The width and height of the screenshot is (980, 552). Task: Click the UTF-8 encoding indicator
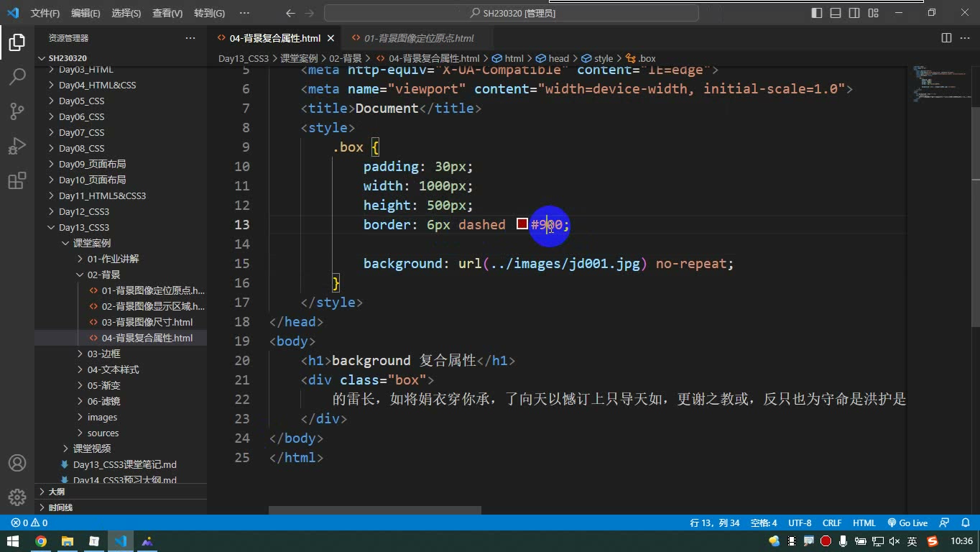(800, 523)
